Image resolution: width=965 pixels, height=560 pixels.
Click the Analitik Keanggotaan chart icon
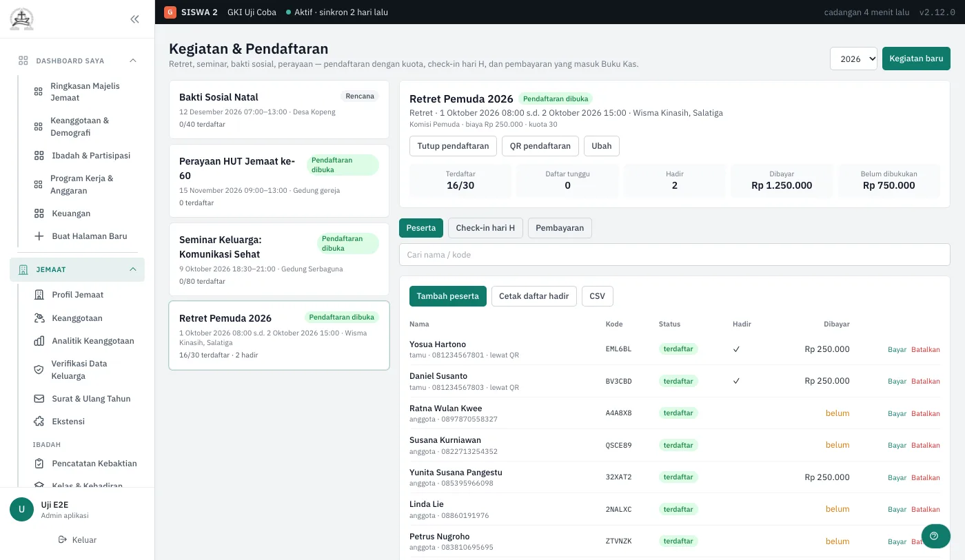39,341
